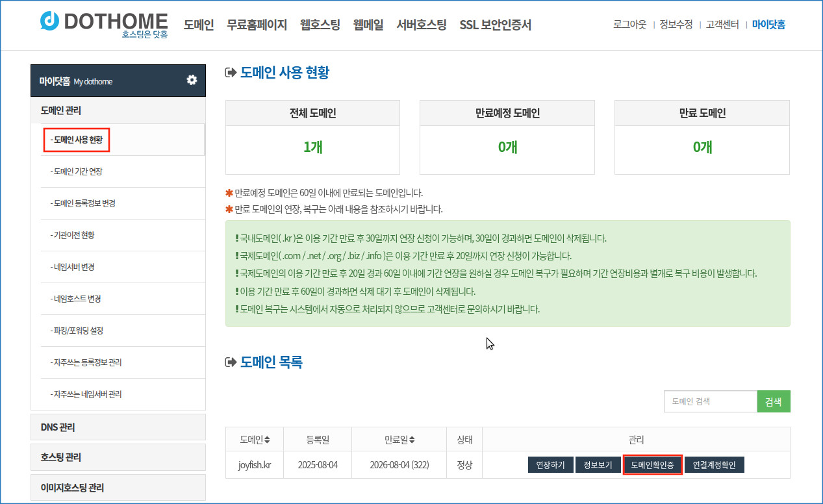Image resolution: width=823 pixels, height=504 pixels.
Task: Select 파킹/포워딩 설정 in sidebar
Action: tap(79, 331)
